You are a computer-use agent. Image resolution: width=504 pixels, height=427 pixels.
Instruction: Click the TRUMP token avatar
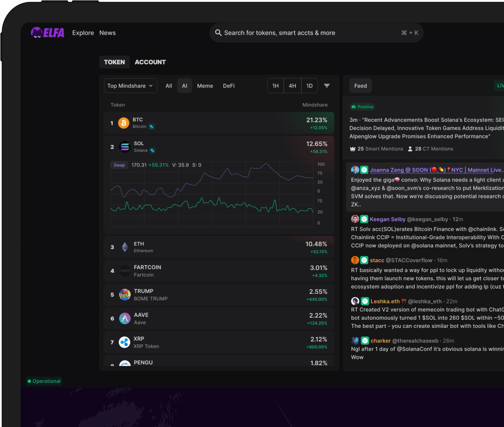tap(125, 295)
